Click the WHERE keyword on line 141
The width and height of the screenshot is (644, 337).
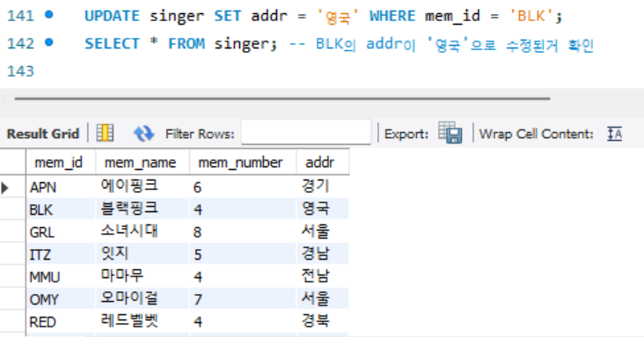[x=392, y=16]
